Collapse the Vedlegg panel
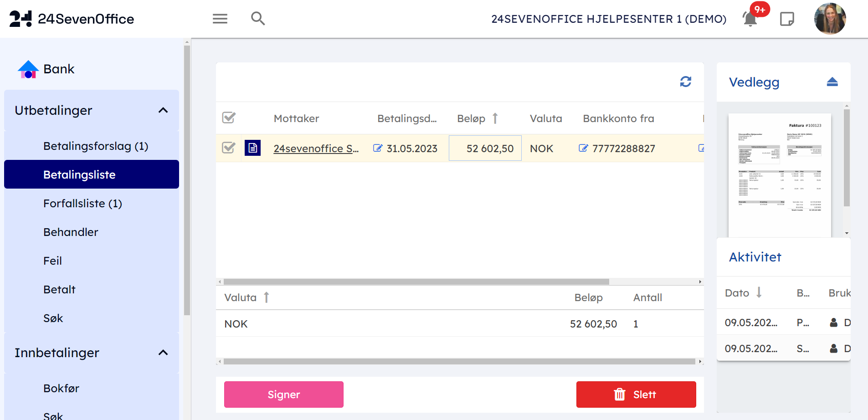 tap(832, 82)
